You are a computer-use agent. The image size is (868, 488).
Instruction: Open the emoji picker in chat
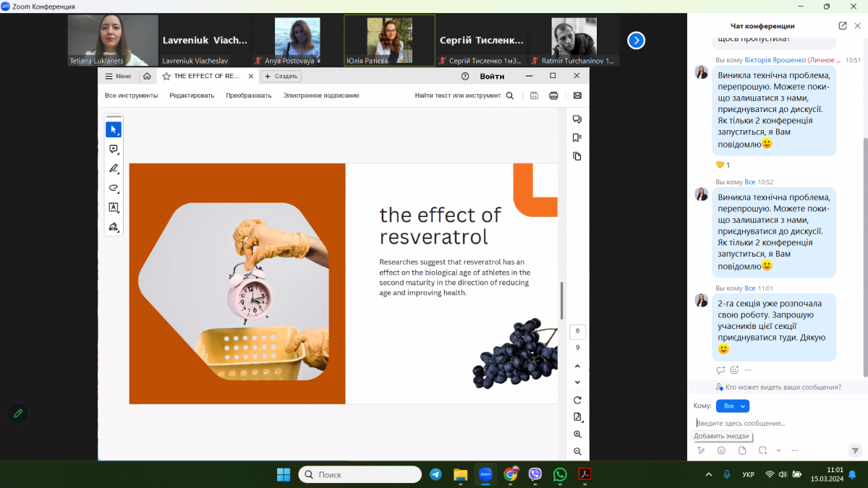pos(721,450)
